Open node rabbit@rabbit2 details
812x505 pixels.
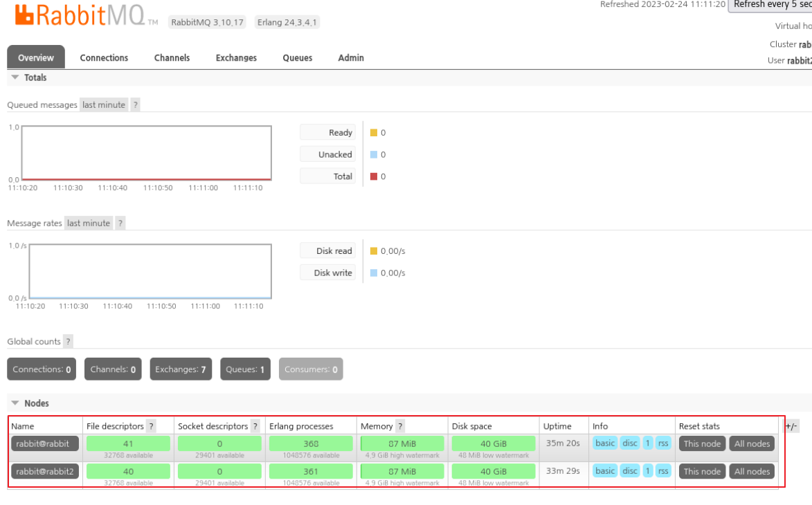45,472
